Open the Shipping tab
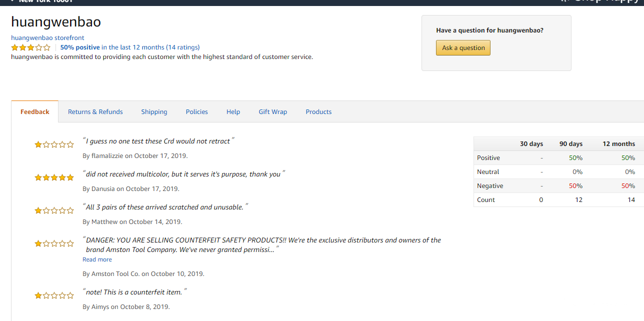Image resolution: width=644 pixels, height=321 pixels. pyautogui.click(x=154, y=112)
